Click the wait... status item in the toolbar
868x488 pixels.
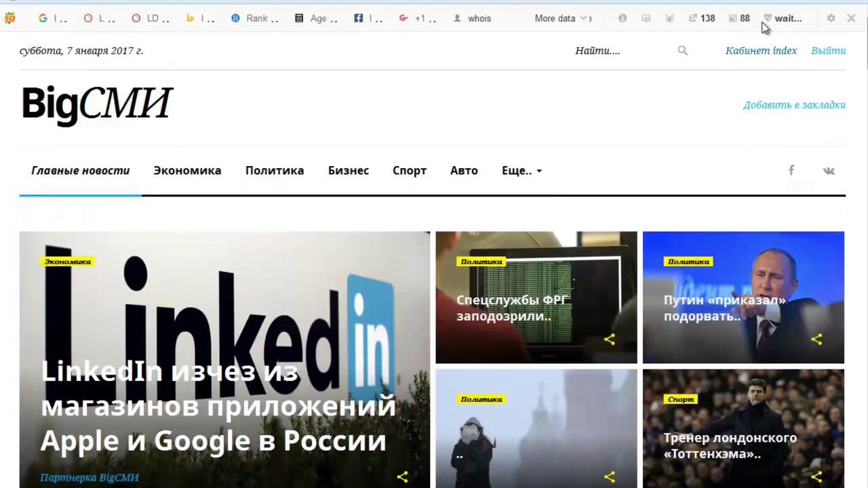(x=783, y=18)
